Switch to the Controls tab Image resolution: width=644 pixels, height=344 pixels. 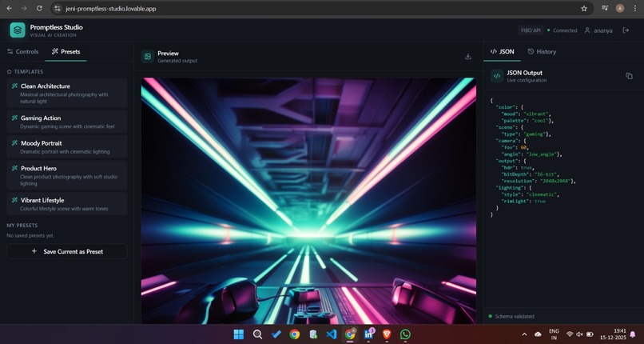pyautogui.click(x=22, y=51)
